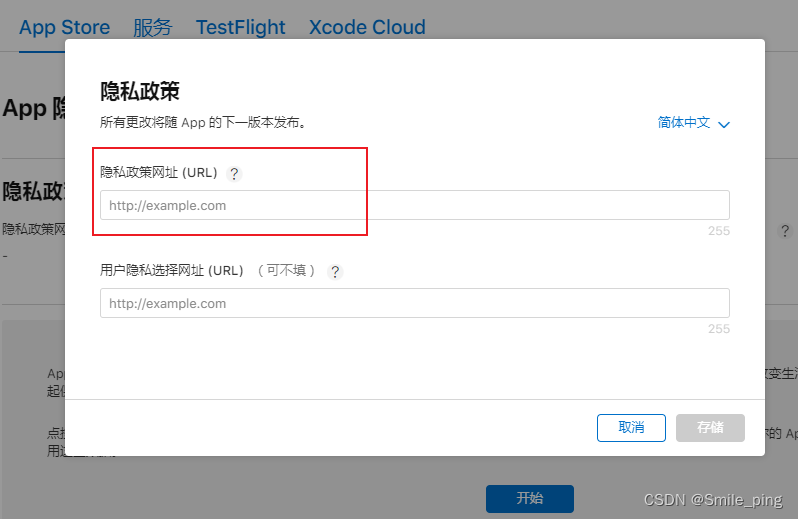Click help icon beside 用户隐私选择网址 (URL)
The width and height of the screenshot is (798, 519).
(x=335, y=272)
